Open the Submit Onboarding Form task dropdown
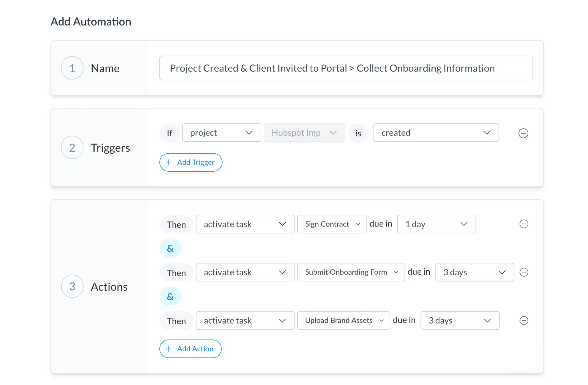This screenshot has width=588, height=385. (x=351, y=272)
